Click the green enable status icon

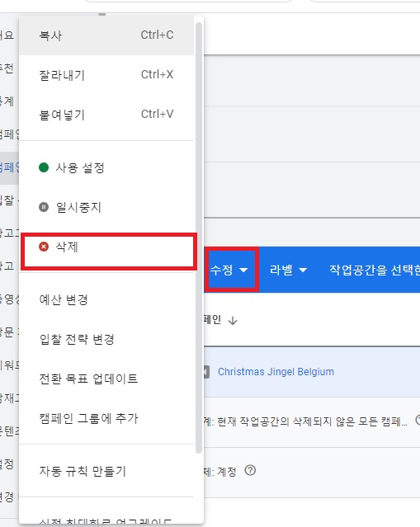(44, 167)
